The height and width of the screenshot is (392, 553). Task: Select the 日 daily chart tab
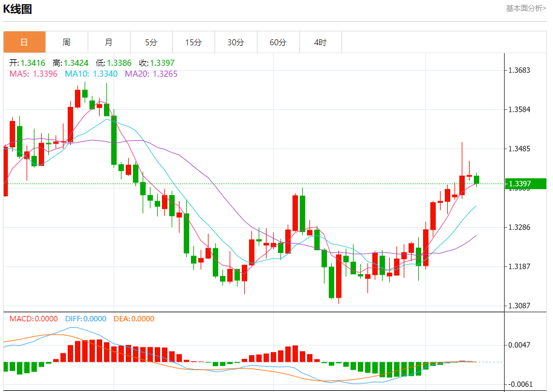[24, 42]
